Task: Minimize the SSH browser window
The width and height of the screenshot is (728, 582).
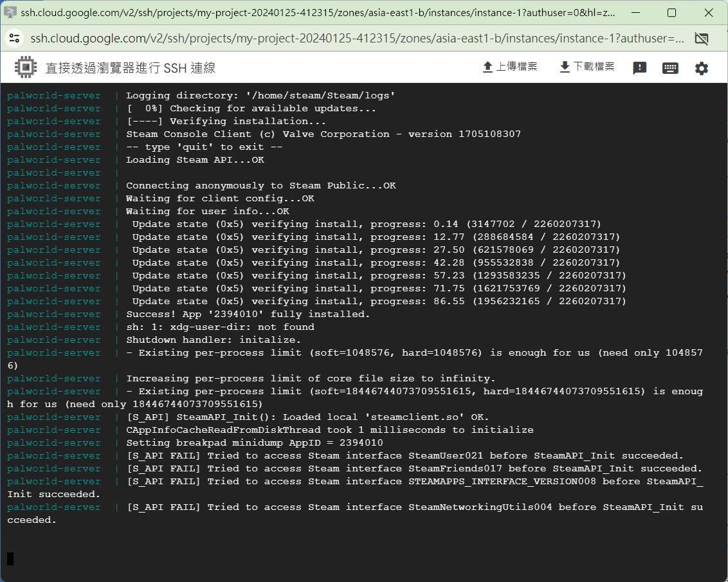Action: (x=635, y=12)
